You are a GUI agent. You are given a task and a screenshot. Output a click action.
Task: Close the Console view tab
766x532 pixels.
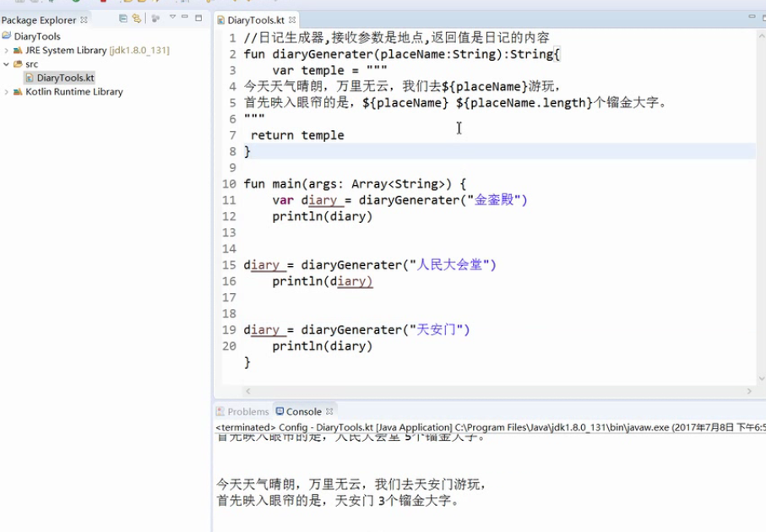pos(329,411)
